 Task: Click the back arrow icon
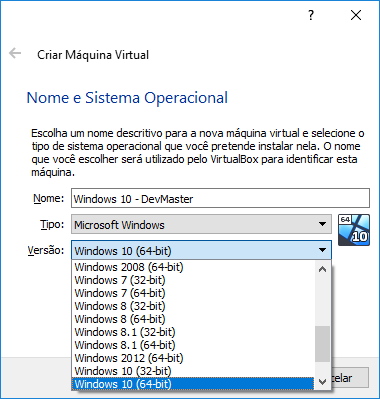[x=15, y=53]
